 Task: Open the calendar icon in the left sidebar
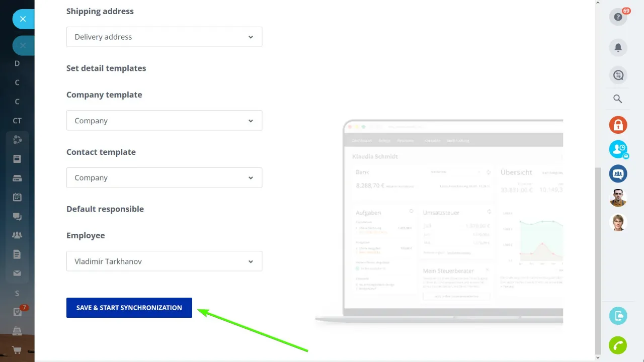17,197
